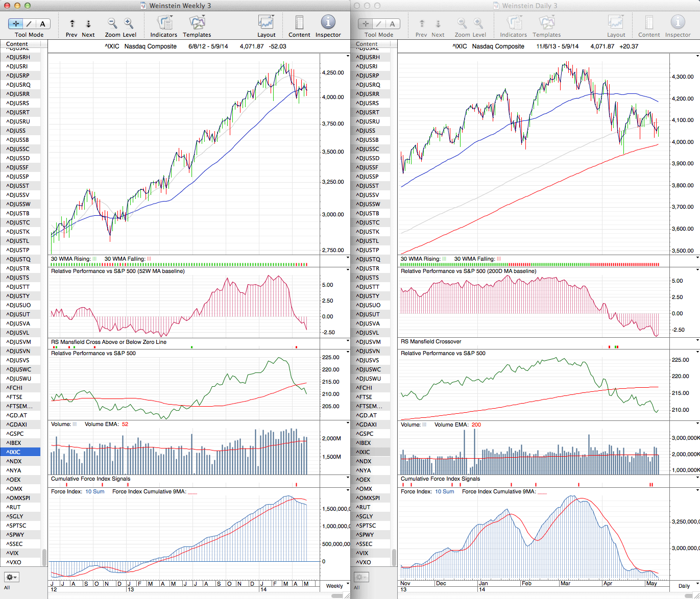Open Indicators in Weinstein Weekly toolbar
700x599 pixels.
click(x=164, y=23)
